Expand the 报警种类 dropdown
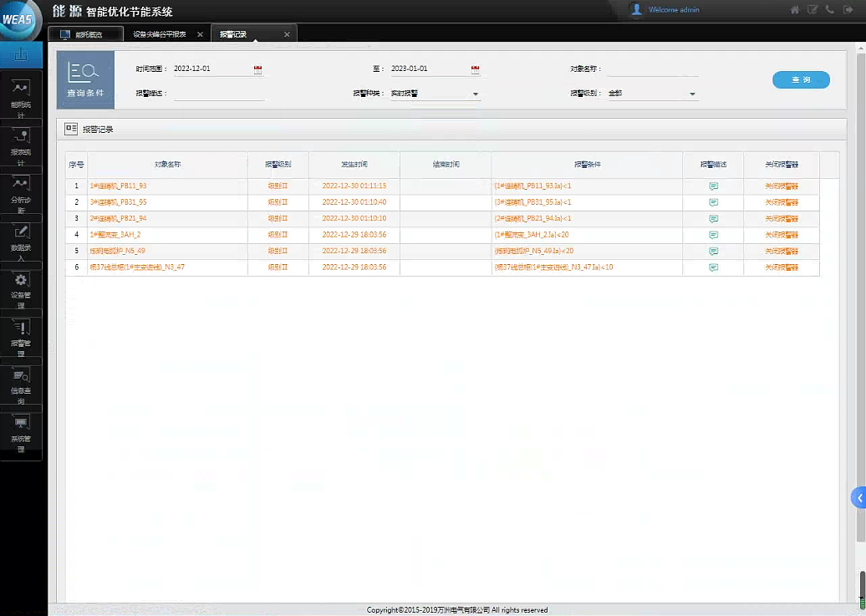The width and height of the screenshot is (866, 616). [x=476, y=94]
